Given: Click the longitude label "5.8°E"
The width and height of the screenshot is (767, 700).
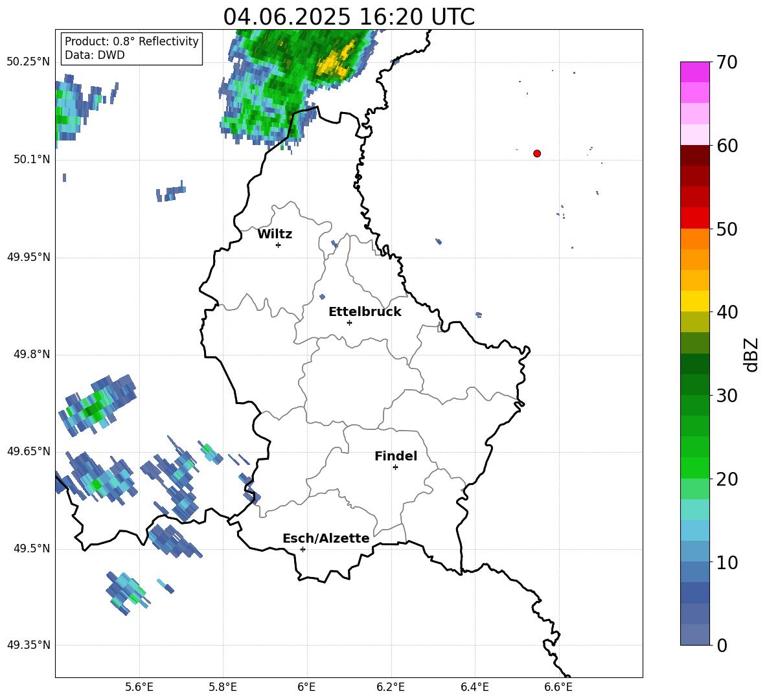Looking at the screenshot, I should pos(223,687).
